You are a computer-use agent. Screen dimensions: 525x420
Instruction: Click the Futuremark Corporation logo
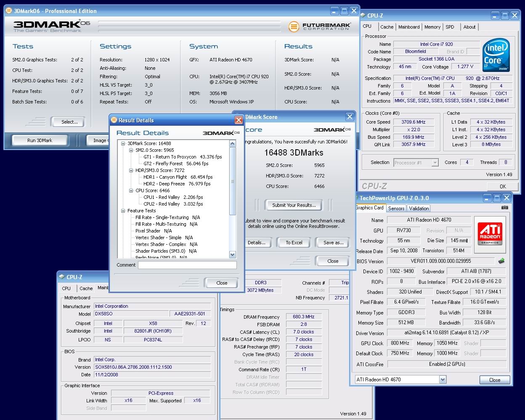pyautogui.click(x=319, y=26)
